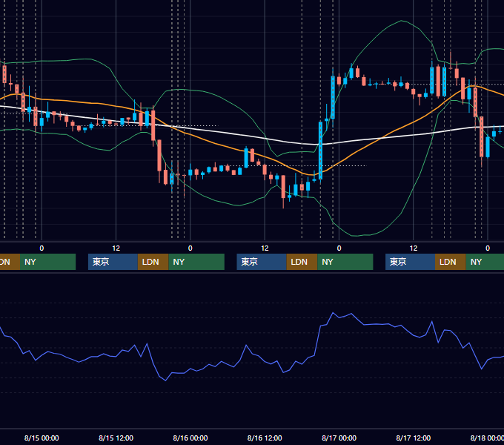The image size is (504, 445).
Task: Click the 8/16 12:00 time axis label
Action: point(265,438)
